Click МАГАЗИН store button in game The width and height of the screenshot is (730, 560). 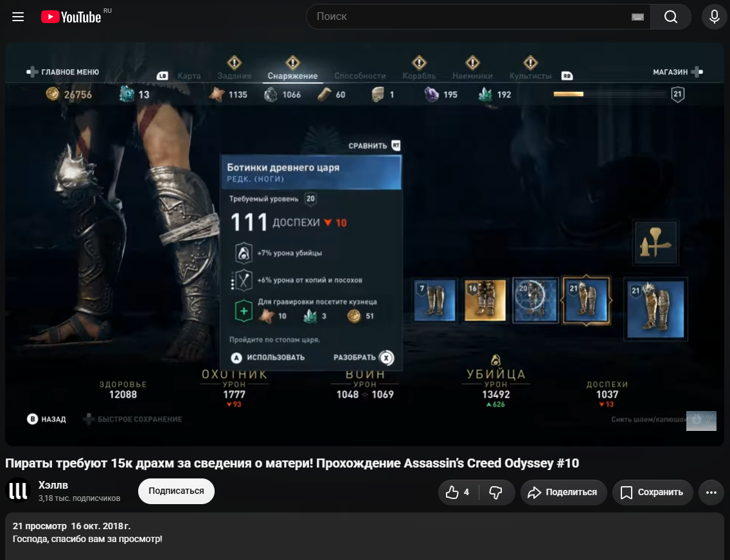pyautogui.click(x=677, y=72)
